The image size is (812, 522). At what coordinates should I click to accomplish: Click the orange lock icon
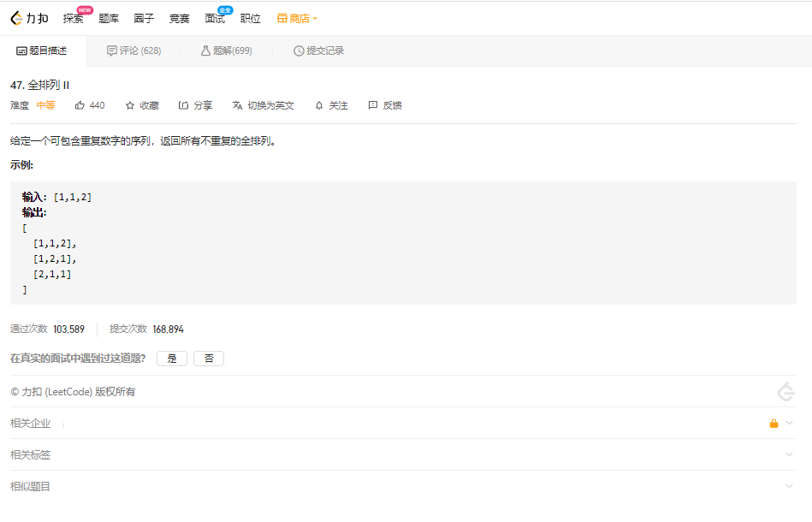pyautogui.click(x=773, y=423)
